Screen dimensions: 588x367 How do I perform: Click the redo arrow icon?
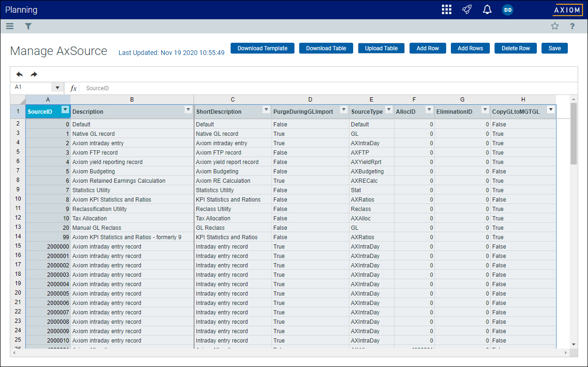34,74
